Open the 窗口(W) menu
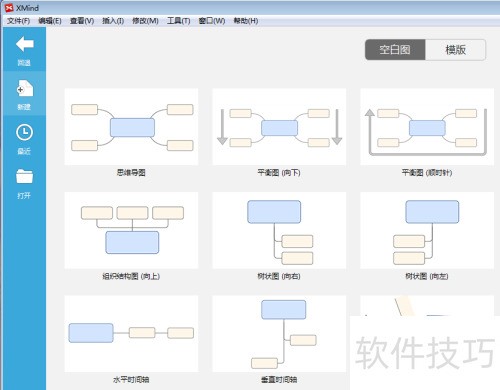Viewport: 500px width, 390px height. point(212,21)
